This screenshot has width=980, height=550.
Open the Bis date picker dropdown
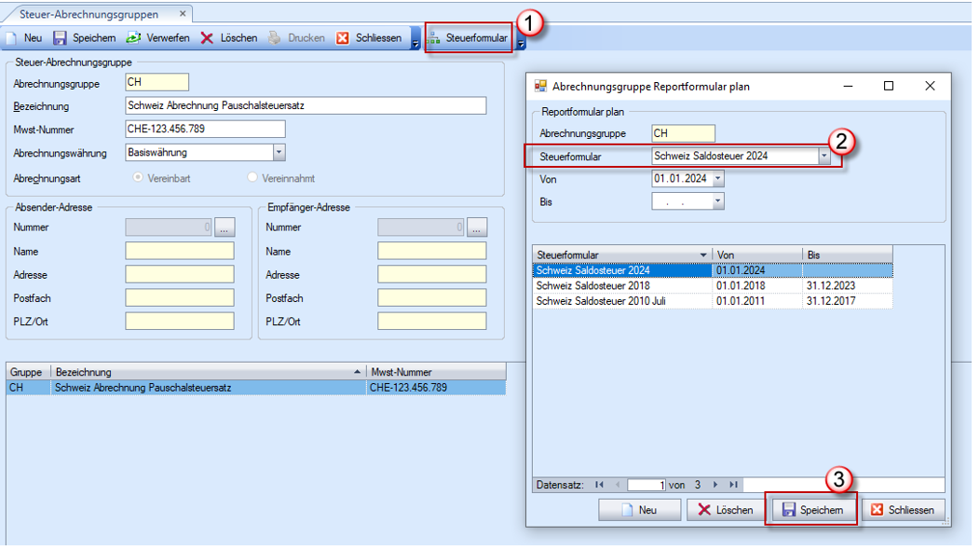tap(717, 201)
